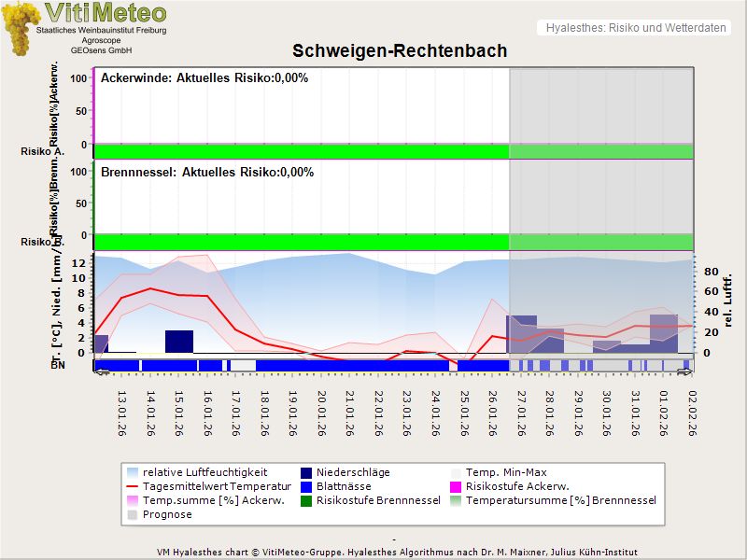
Task: Click the red Tagesmittelwert Temperatur legend line
Action: 131,486
